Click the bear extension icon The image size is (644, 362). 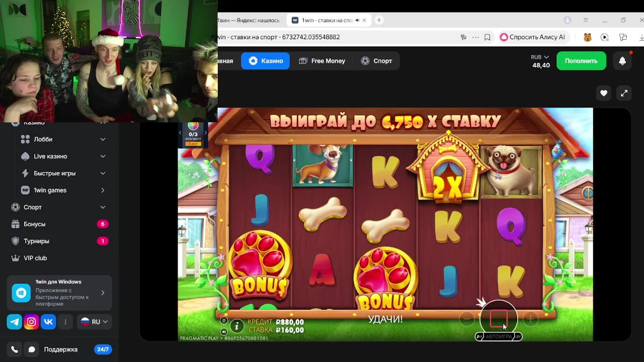(587, 37)
